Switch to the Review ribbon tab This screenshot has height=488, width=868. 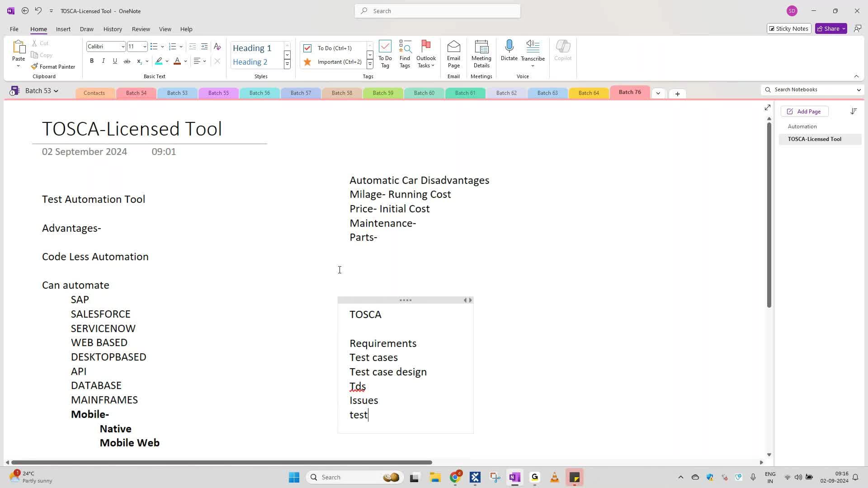pos(141,29)
